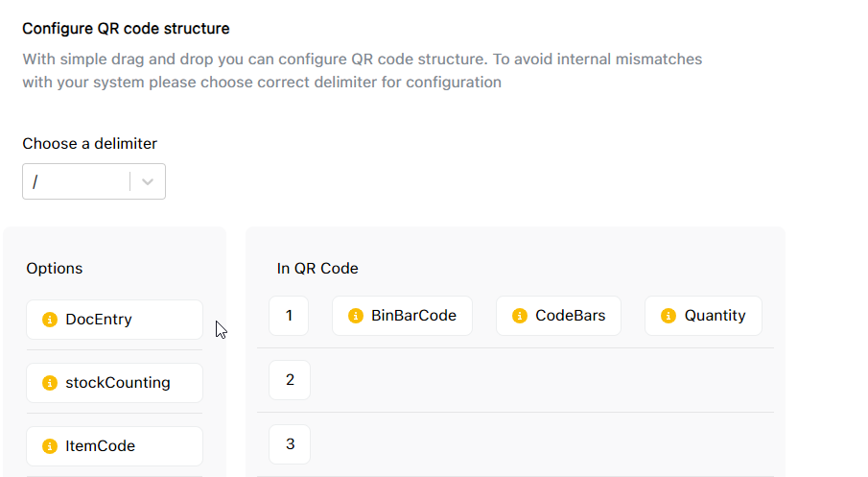
Task: Click row number 1 box
Action: click(289, 316)
